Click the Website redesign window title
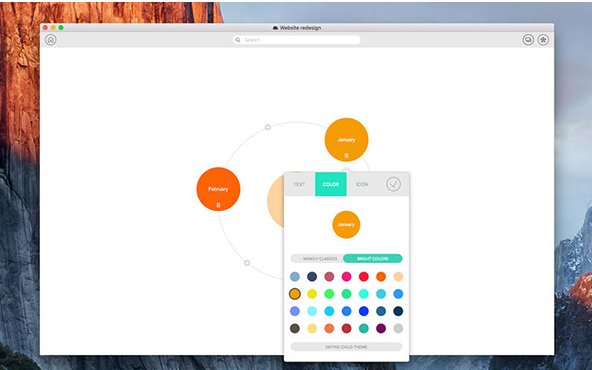Screen dimensions: 592x370 (301, 28)
